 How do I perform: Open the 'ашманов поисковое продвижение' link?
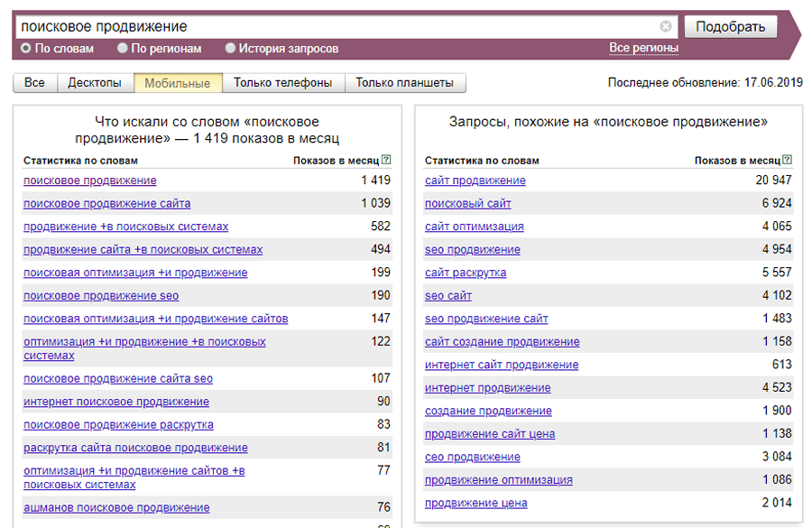(x=116, y=507)
